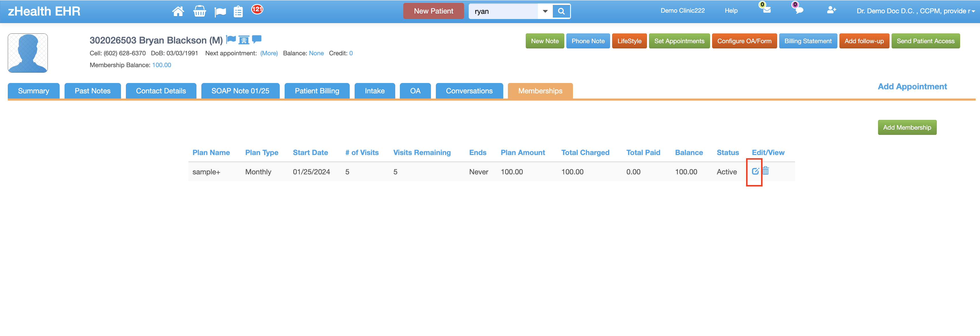Click the Plan Name column header

point(211,153)
